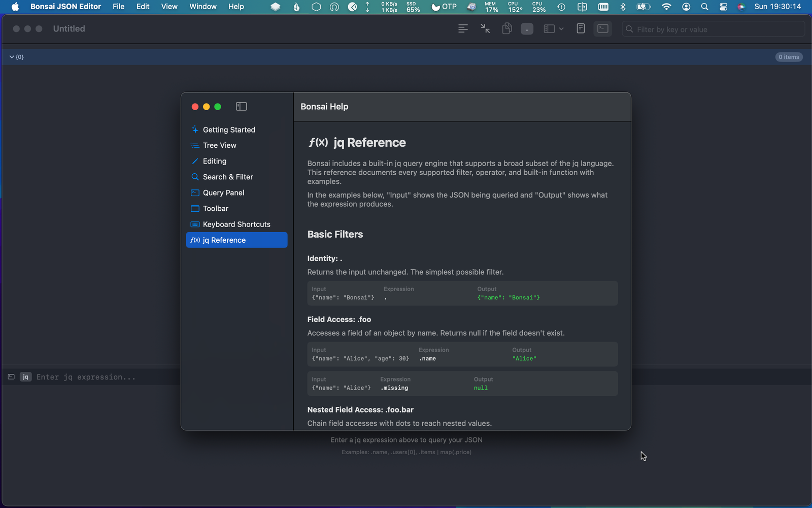Open the Edit menu
Image resolution: width=812 pixels, height=508 pixels.
tap(143, 7)
